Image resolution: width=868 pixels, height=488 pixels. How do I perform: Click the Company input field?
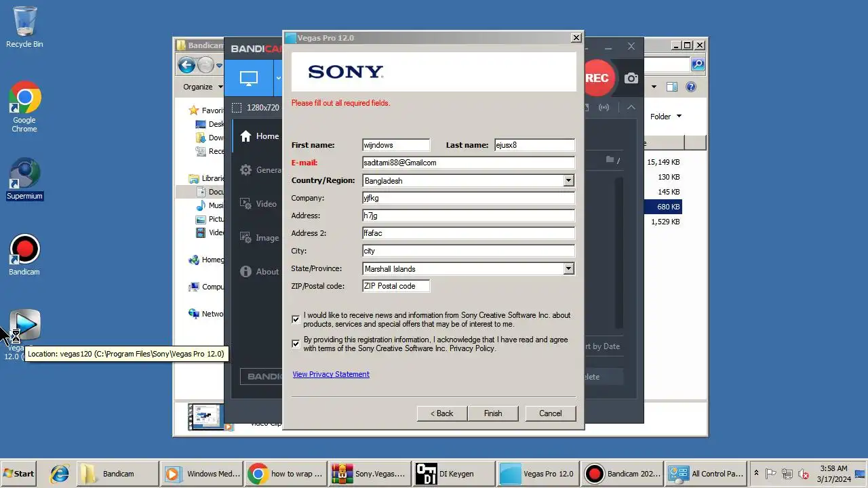pyautogui.click(x=469, y=198)
